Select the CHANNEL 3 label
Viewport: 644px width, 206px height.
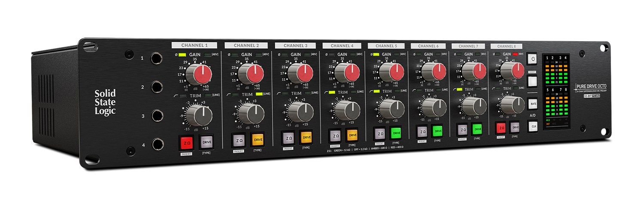(295, 46)
